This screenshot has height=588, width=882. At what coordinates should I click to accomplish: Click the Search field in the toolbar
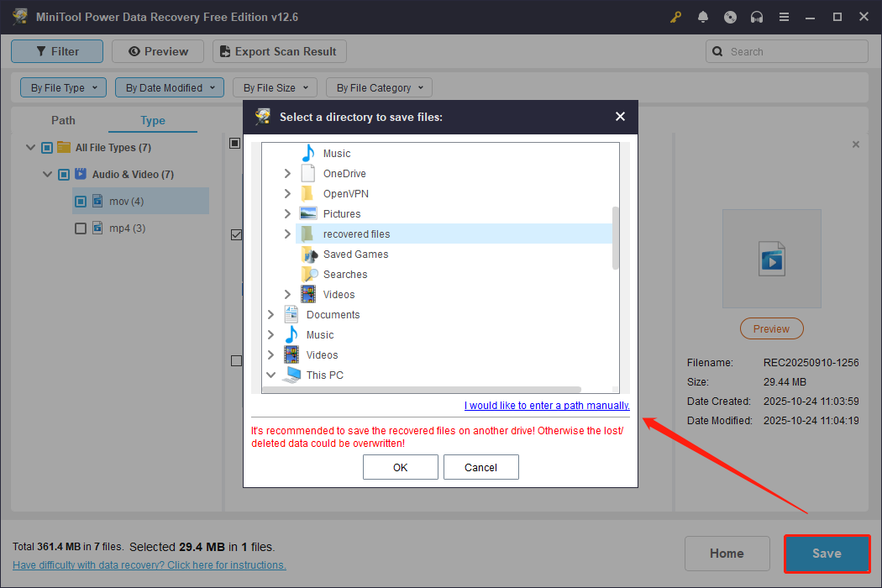pyautogui.click(x=786, y=50)
